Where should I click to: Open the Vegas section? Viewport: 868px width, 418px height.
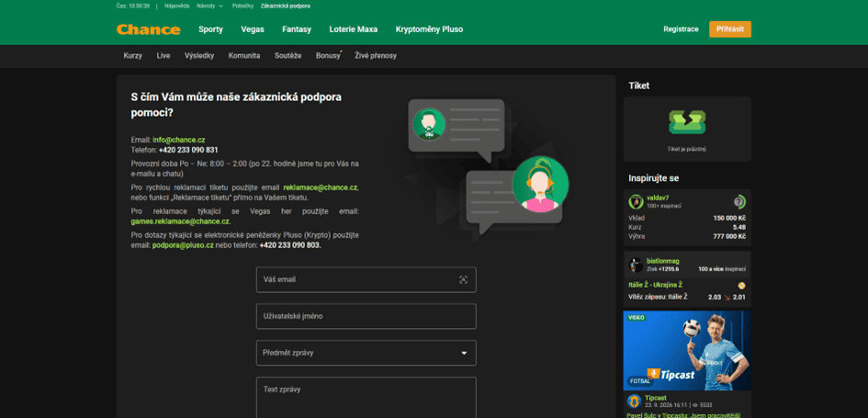(253, 29)
